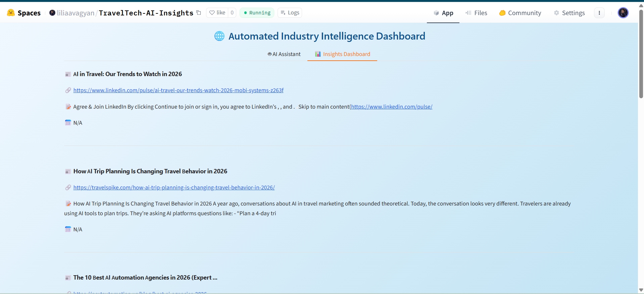Click the calendar icon under the travelspike article
Viewport: 644px width, 294px height.
[x=68, y=229]
